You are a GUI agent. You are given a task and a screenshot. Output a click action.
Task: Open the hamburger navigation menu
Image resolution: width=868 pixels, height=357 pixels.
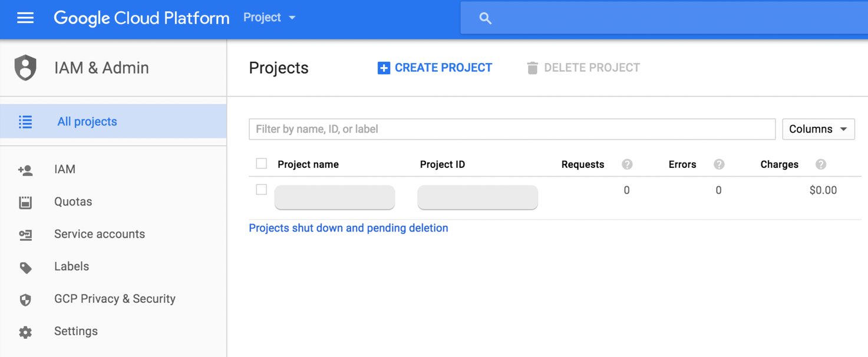pos(25,18)
